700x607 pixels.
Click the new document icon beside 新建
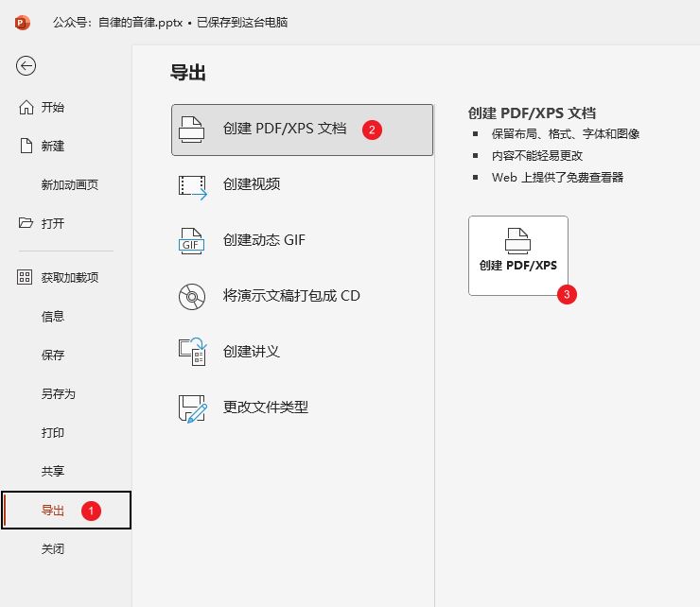tap(26, 146)
